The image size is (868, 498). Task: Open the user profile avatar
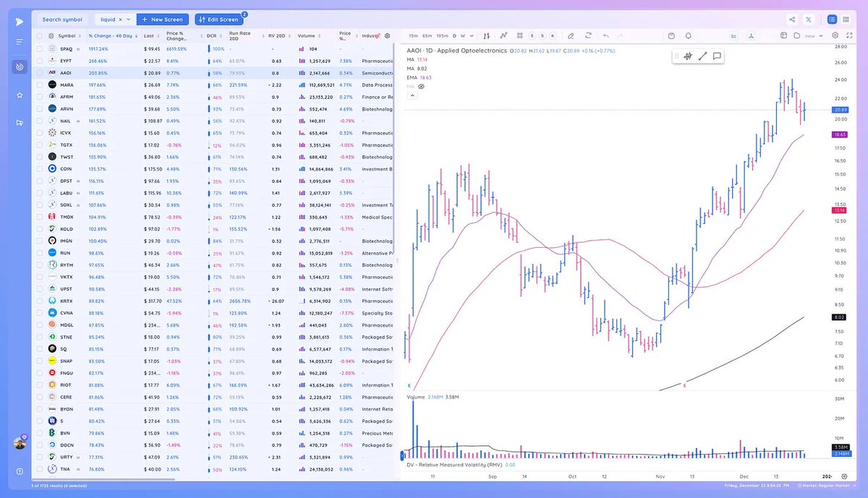[20, 443]
